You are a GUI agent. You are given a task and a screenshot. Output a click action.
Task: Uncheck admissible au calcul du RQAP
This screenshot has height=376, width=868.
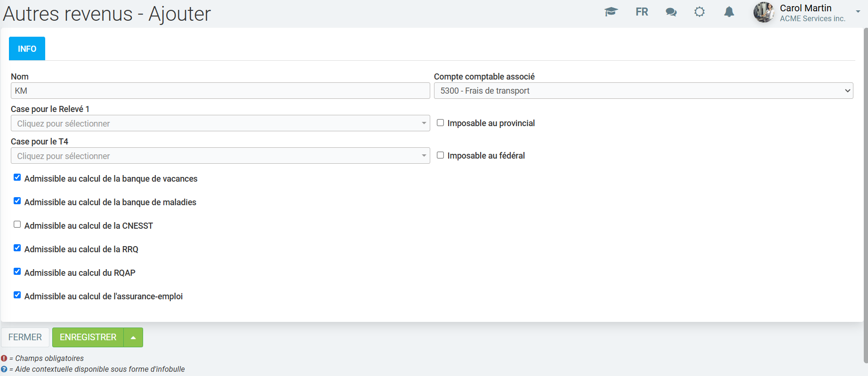(x=17, y=272)
